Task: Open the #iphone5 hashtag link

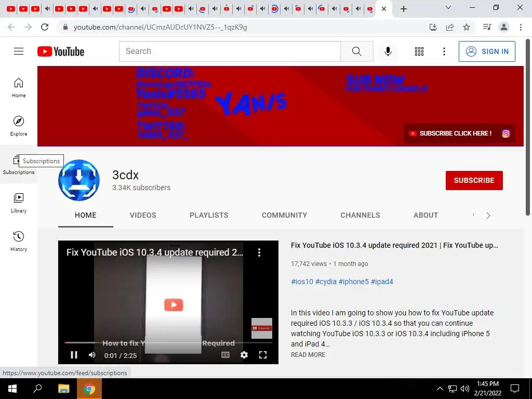Action: pos(353,282)
